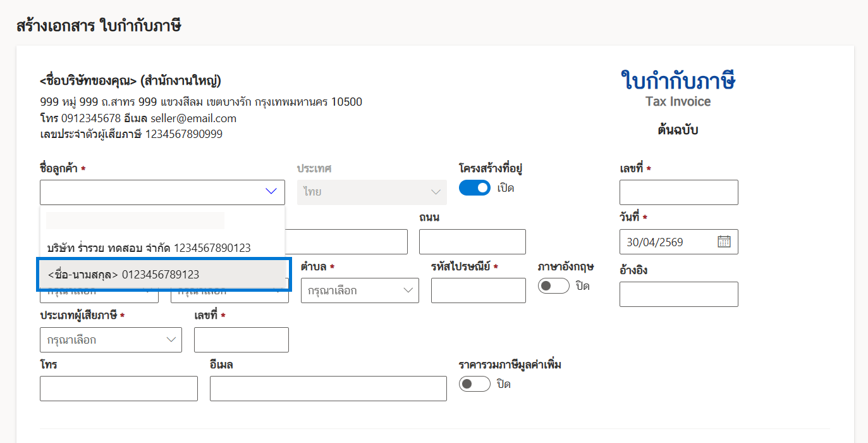Image resolution: width=868 pixels, height=443 pixels.
Task: Focus the taxpayer เลขที่ field beside ประเภทผู้เสียภาษี
Action: (x=241, y=340)
